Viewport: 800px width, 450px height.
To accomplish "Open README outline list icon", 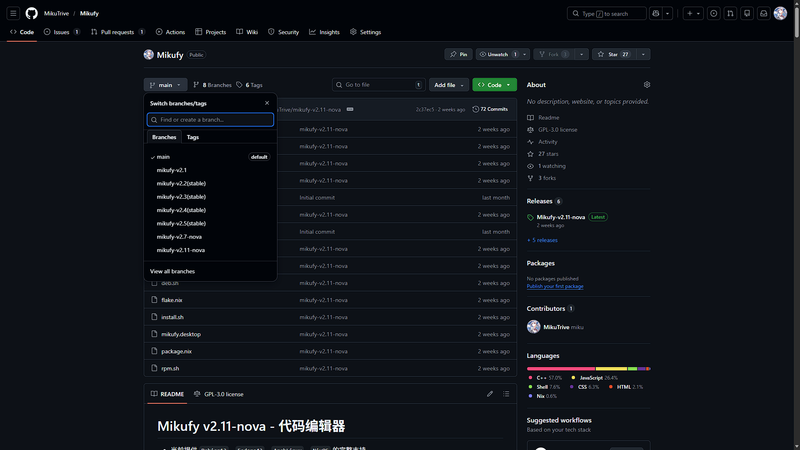I will (507, 394).
